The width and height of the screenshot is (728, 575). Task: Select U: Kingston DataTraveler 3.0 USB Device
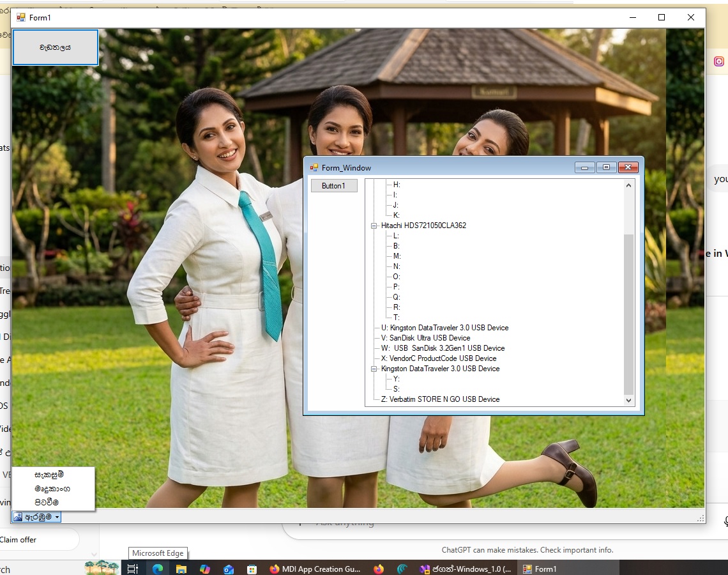pyautogui.click(x=445, y=328)
